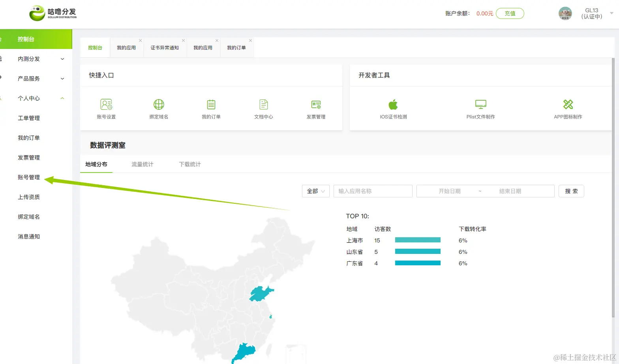
Task: Click the 广东省 visitor bar
Action: pyautogui.click(x=418, y=263)
